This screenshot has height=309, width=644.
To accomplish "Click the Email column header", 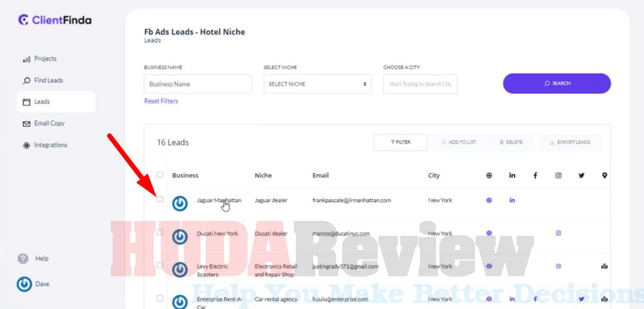I will [321, 175].
